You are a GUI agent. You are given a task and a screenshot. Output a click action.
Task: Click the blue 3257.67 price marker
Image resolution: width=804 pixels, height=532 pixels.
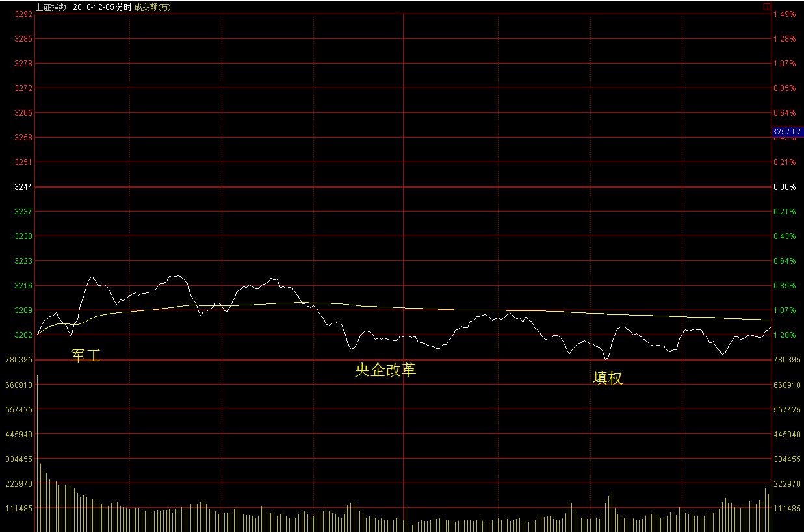tap(786, 132)
